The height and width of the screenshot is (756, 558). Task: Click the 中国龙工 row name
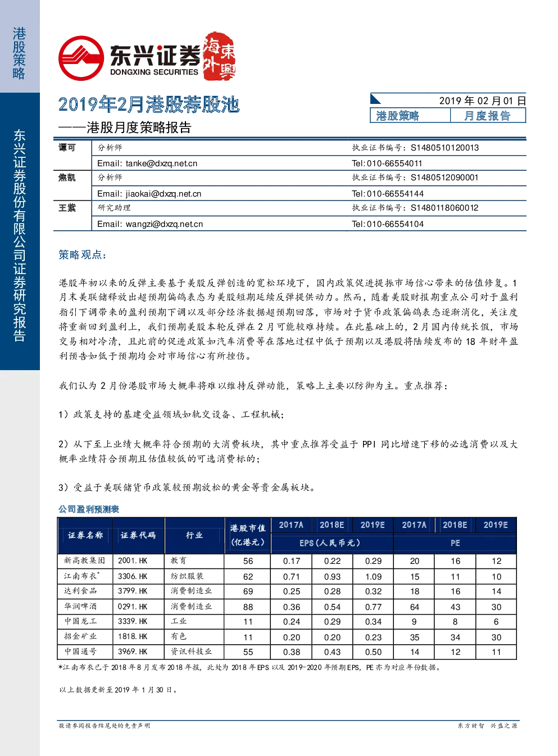pos(80,621)
